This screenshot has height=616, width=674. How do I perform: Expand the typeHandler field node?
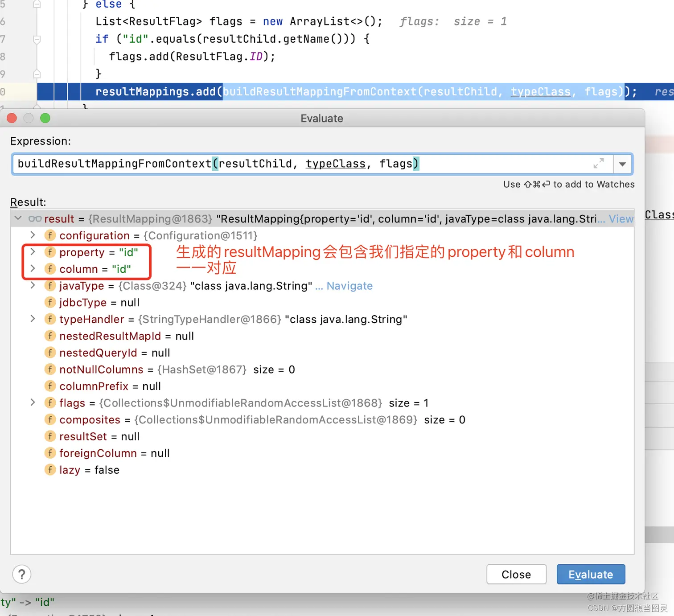pos(33,319)
